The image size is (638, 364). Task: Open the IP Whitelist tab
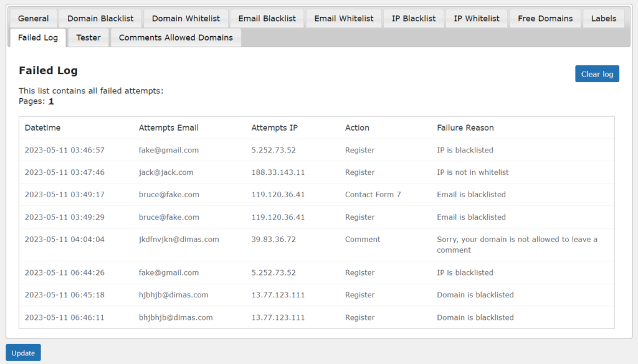pos(476,18)
